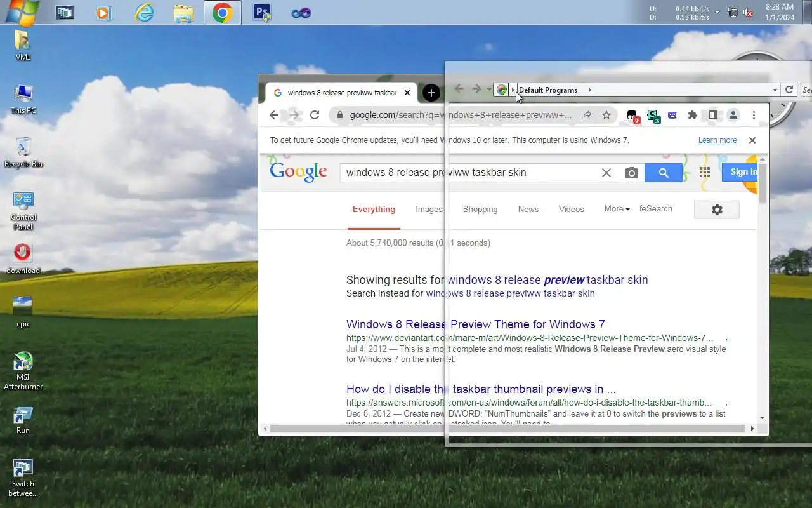
Task: Open Google search settings gear
Action: [717, 210]
